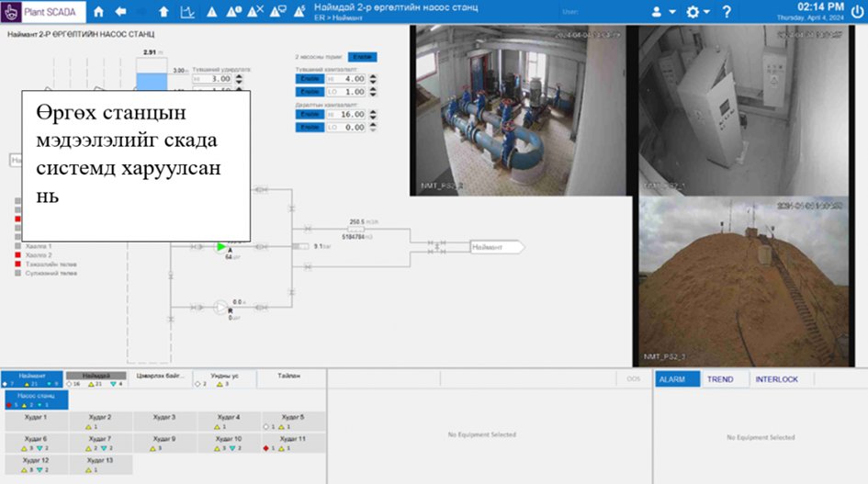
Task: Click the Наймант destination arrow link
Action: tap(497, 247)
